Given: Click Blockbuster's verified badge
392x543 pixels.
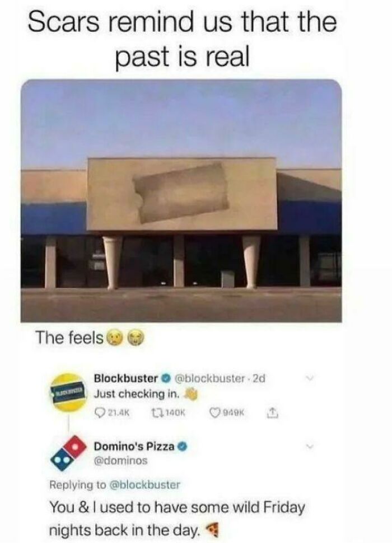Looking at the screenshot, I should tap(166, 378).
